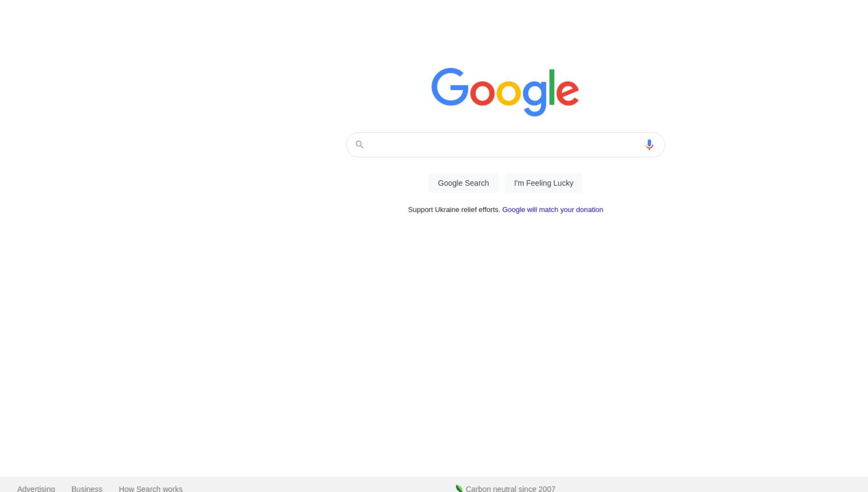
Task: Click the green letter l in logo
Action: pyautogui.click(x=552, y=87)
